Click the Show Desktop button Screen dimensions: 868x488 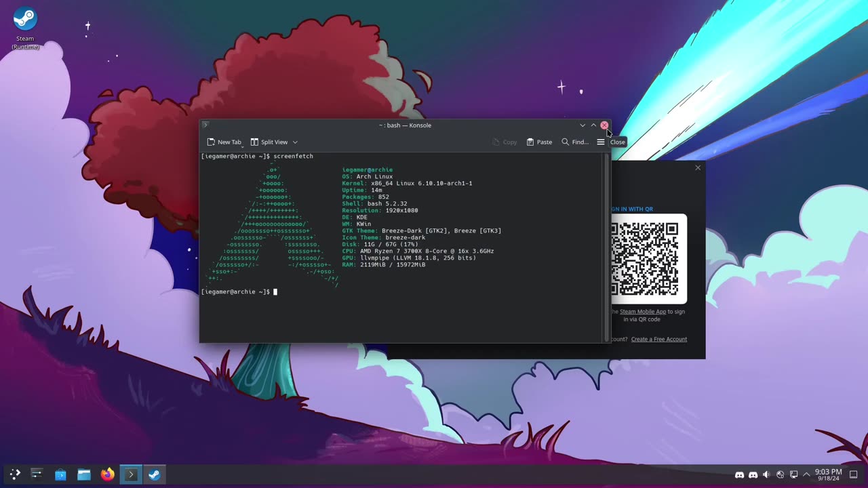pos(854,474)
